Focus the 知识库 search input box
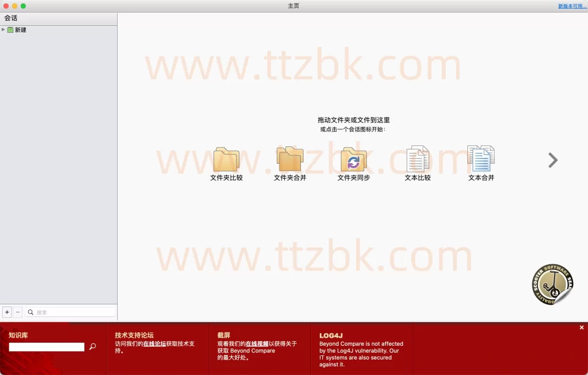Image resolution: width=588 pixels, height=375 pixels. [x=47, y=347]
